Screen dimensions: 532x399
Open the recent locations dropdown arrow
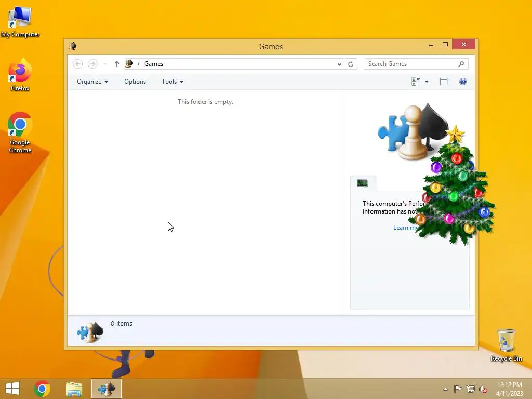105,64
